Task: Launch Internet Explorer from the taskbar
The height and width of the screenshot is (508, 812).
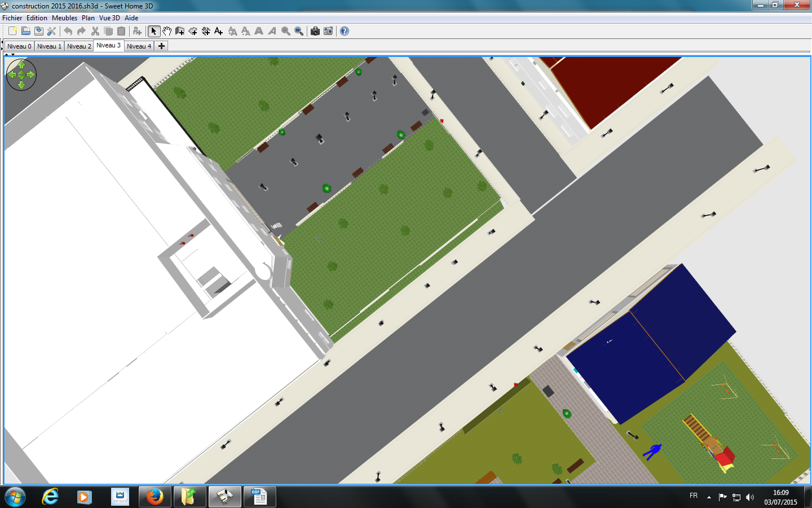Action: [x=50, y=497]
